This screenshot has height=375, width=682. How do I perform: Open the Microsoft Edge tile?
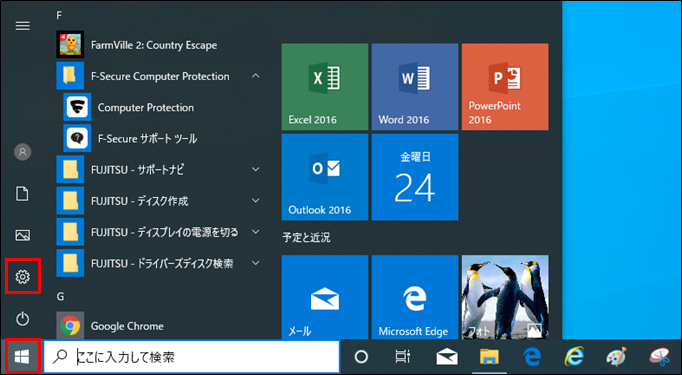point(415,297)
